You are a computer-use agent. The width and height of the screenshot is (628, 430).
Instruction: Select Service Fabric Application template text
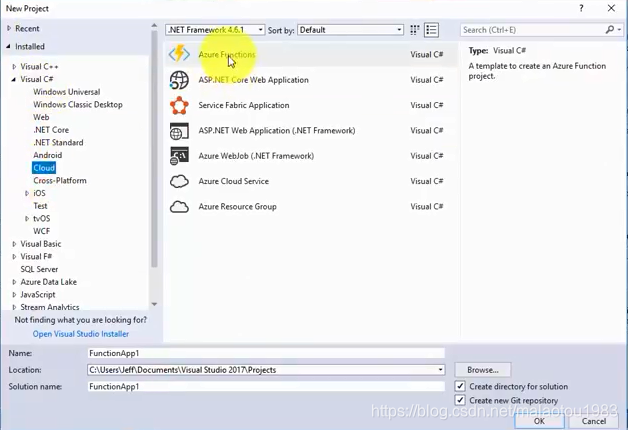(244, 105)
